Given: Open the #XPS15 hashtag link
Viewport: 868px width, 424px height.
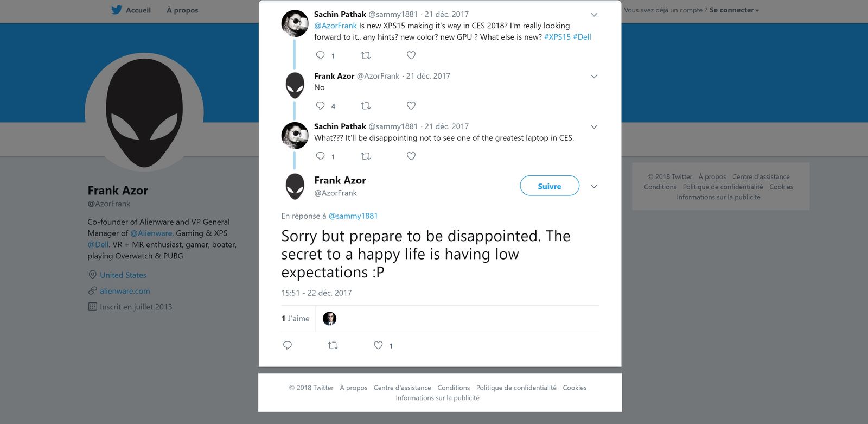Looking at the screenshot, I should click(557, 37).
